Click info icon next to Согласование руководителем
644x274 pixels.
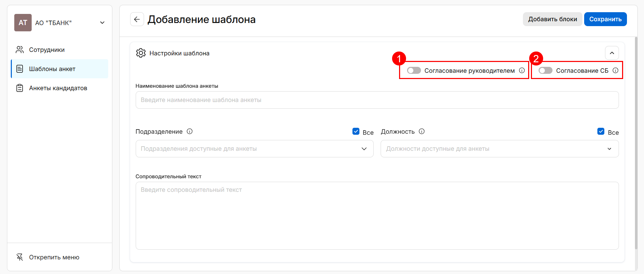522,70
